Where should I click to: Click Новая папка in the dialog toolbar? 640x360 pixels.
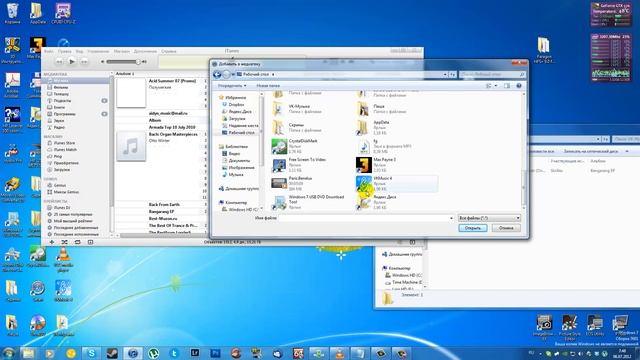[x=268, y=86]
